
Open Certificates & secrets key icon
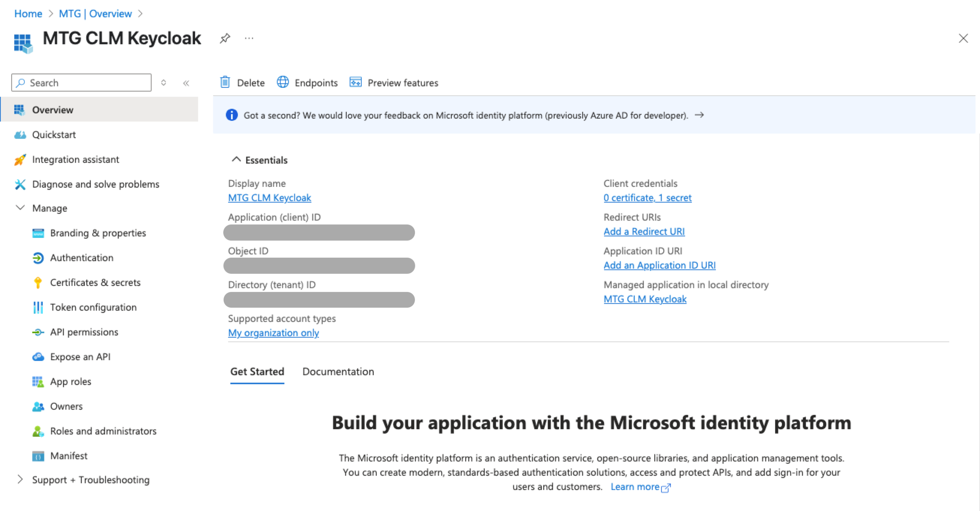click(38, 282)
